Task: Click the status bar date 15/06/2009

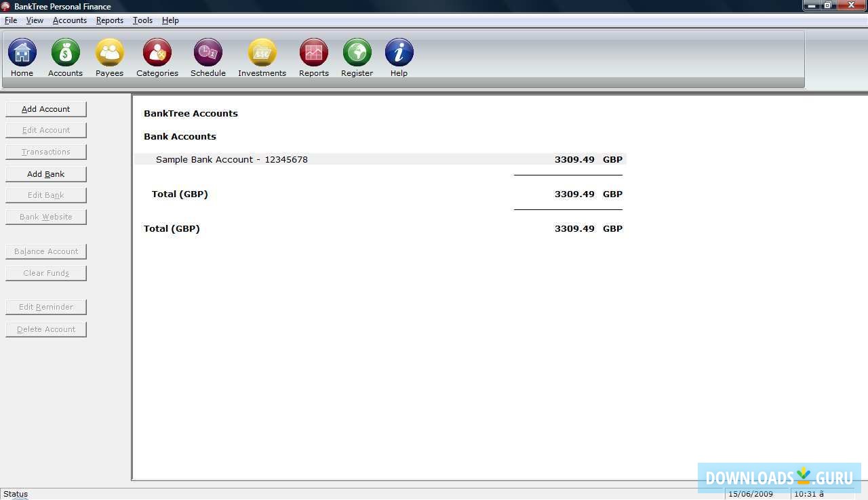Action: [x=751, y=494]
